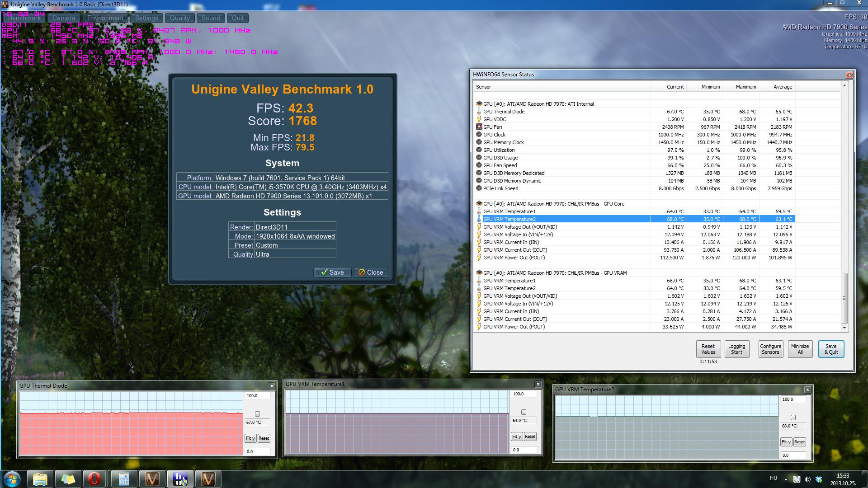The image size is (868, 488).
Task: Open the Benchmark menu in Valley
Action: [24, 18]
